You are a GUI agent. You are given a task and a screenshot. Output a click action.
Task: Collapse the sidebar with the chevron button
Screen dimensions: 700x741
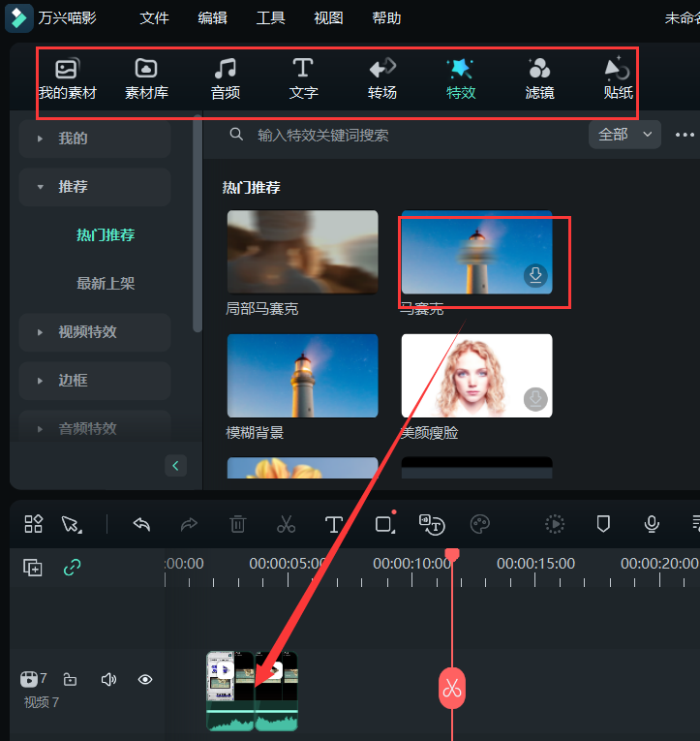(x=175, y=466)
